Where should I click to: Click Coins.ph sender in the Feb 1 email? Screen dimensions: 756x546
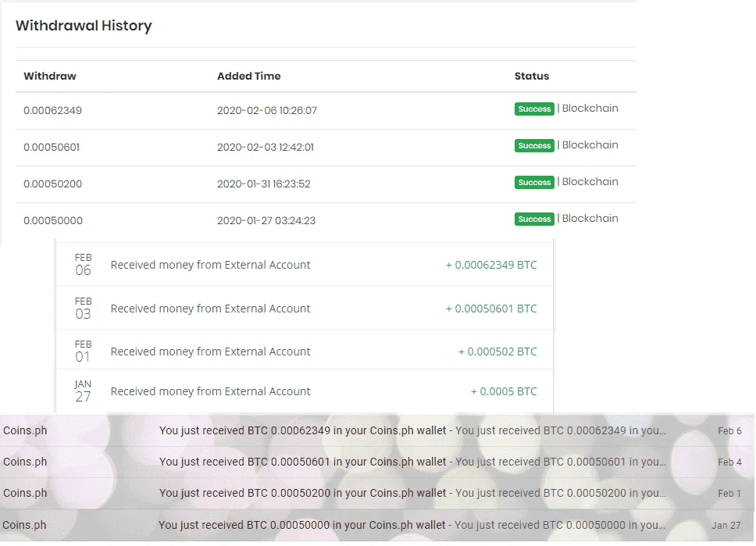click(25, 494)
